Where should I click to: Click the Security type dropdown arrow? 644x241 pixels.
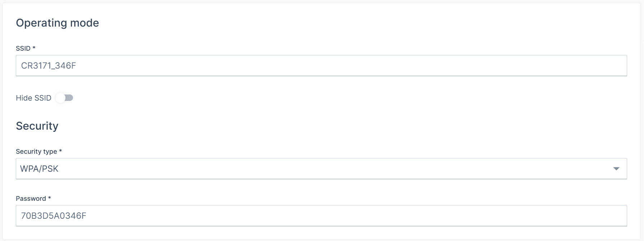[x=616, y=168]
